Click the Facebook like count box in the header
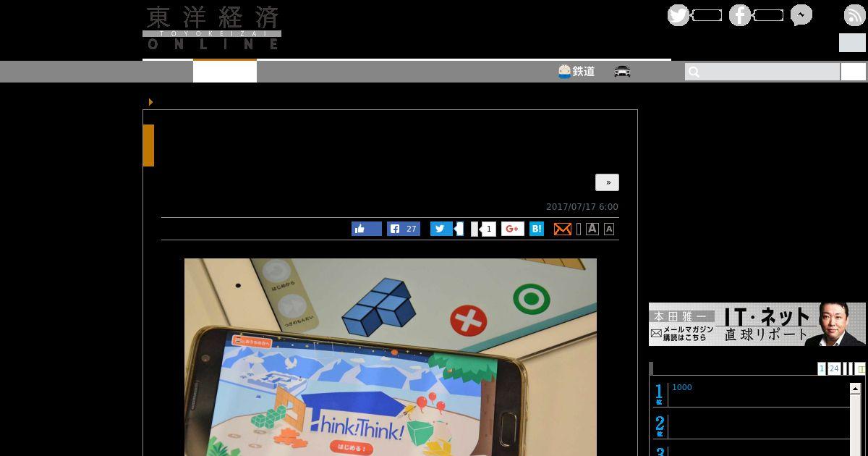This screenshot has width=868, height=456. point(768,15)
